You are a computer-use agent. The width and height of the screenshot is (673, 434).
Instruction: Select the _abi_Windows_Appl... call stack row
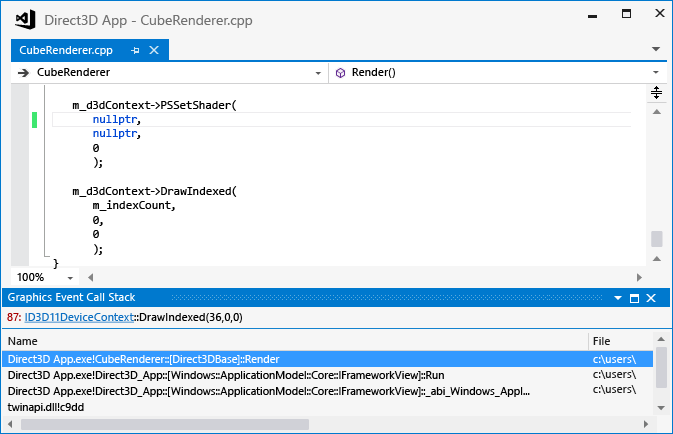coord(327,391)
